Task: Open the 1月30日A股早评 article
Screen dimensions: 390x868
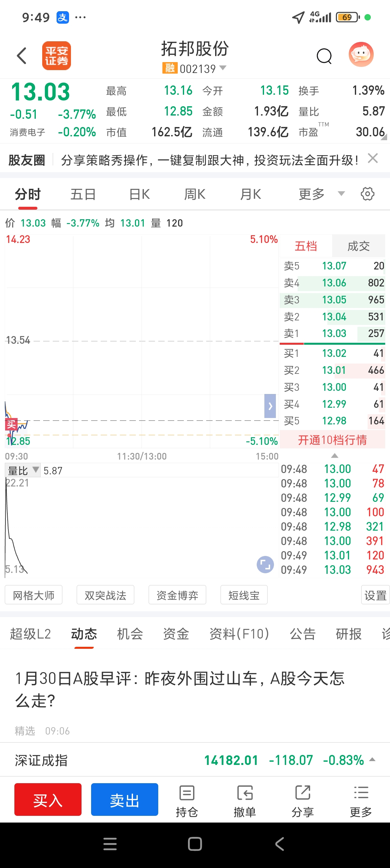Action: click(x=180, y=689)
